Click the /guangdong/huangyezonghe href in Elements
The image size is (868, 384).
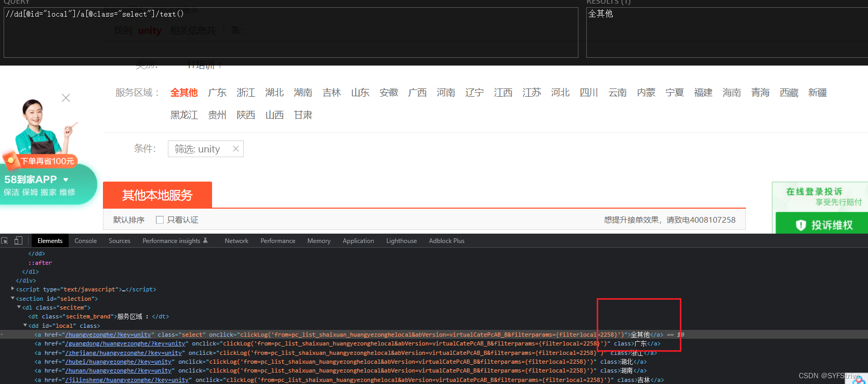[x=125, y=343]
